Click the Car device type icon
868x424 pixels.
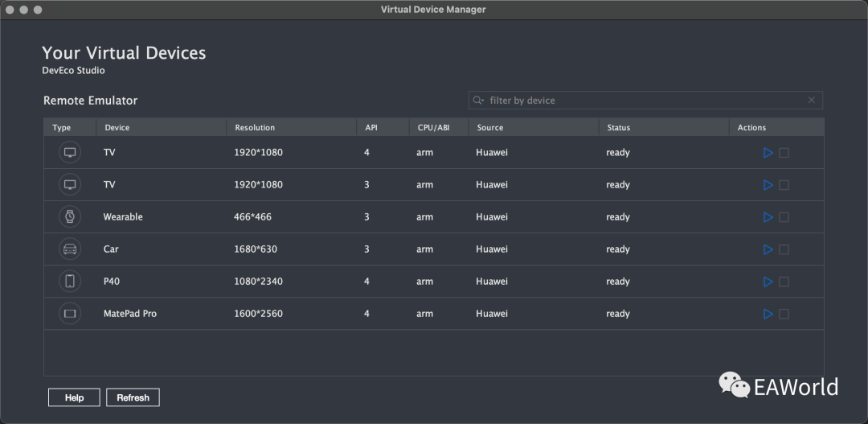tap(70, 249)
